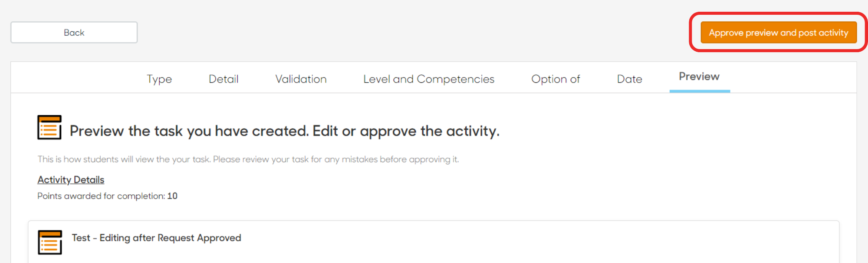Switch to the Date tab
868x263 pixels.
click(x=629, y=79)
